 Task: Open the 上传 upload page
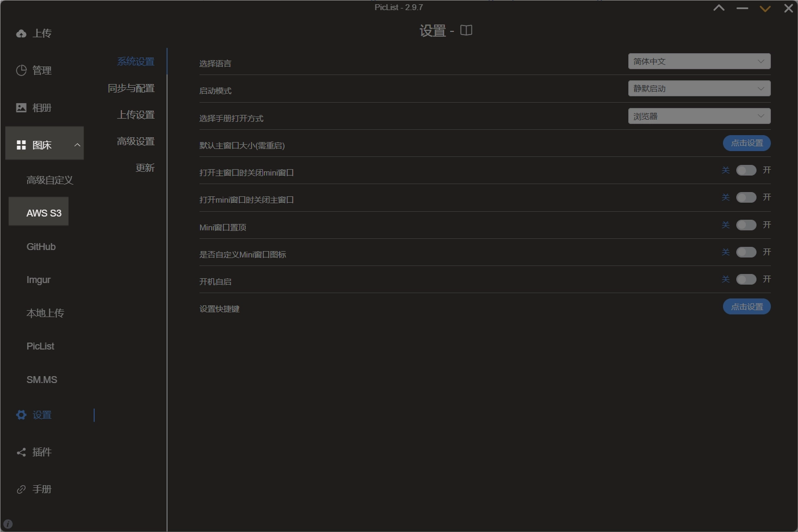pyautogui.click(x=42, y=33)
